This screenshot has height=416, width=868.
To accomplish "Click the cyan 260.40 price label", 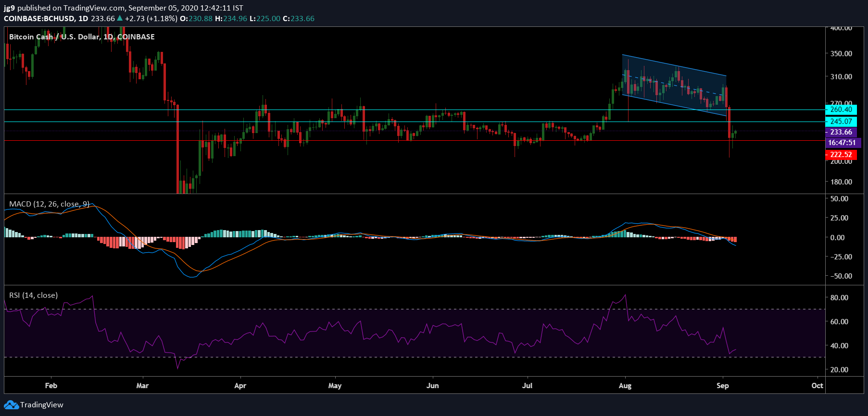I will coord(841,110).
